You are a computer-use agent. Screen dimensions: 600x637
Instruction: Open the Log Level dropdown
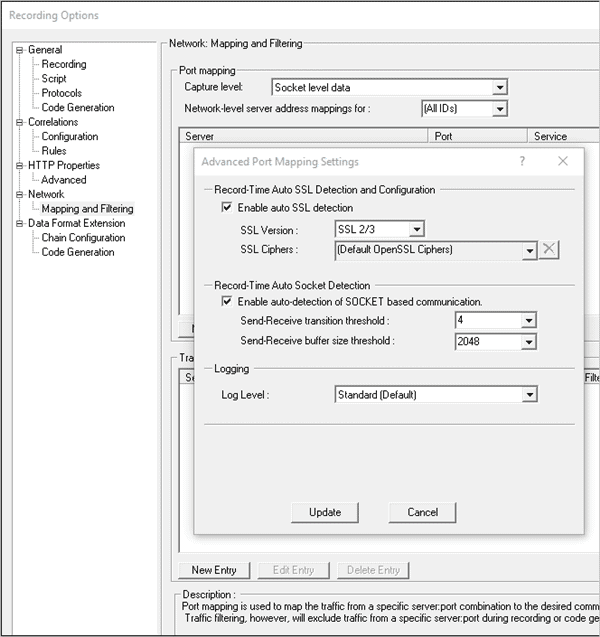(x=529, y=394)
